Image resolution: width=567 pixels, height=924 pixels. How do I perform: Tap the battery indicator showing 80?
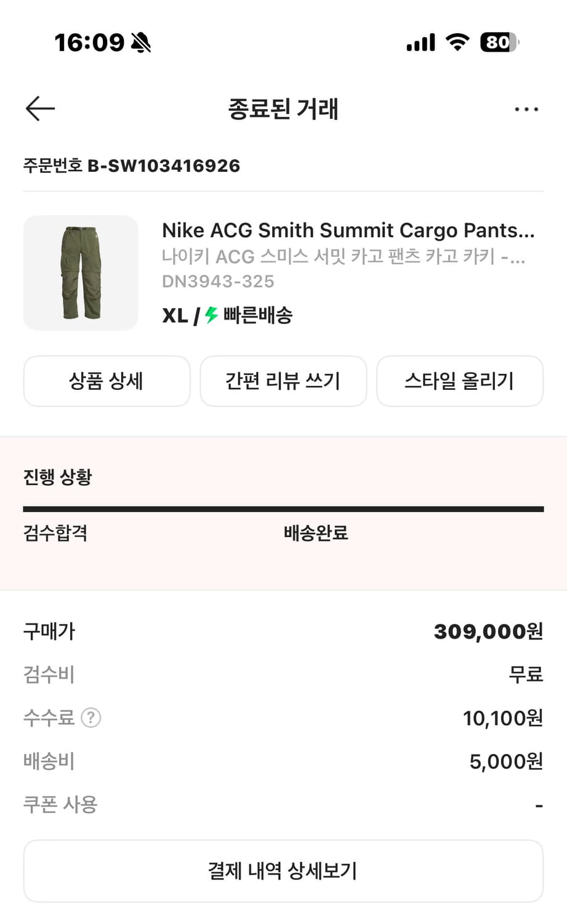[499, 42]
